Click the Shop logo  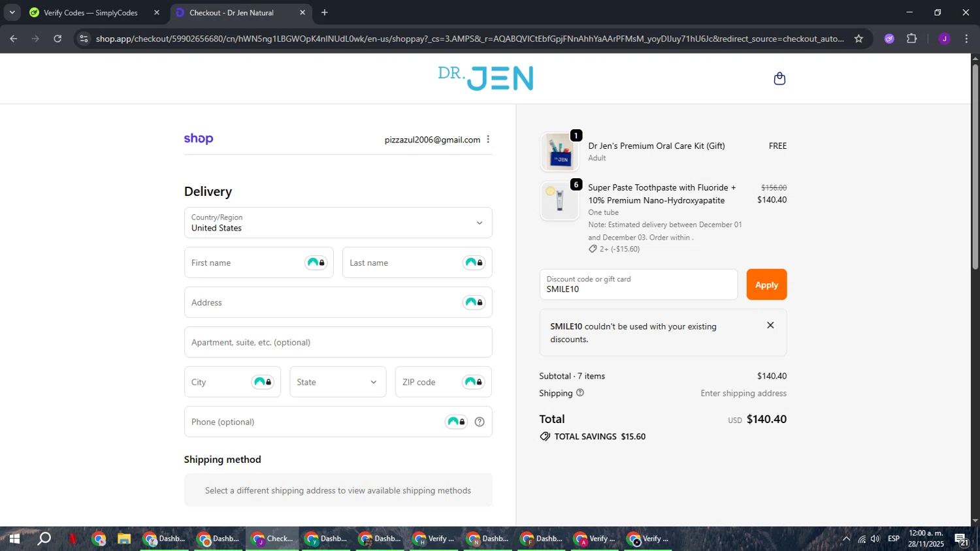point(199,138)
